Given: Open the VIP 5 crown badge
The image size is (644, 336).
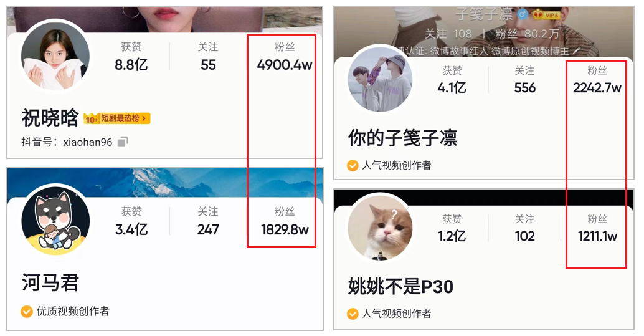Looking at the screenshot, I should (x=546, y=15).
